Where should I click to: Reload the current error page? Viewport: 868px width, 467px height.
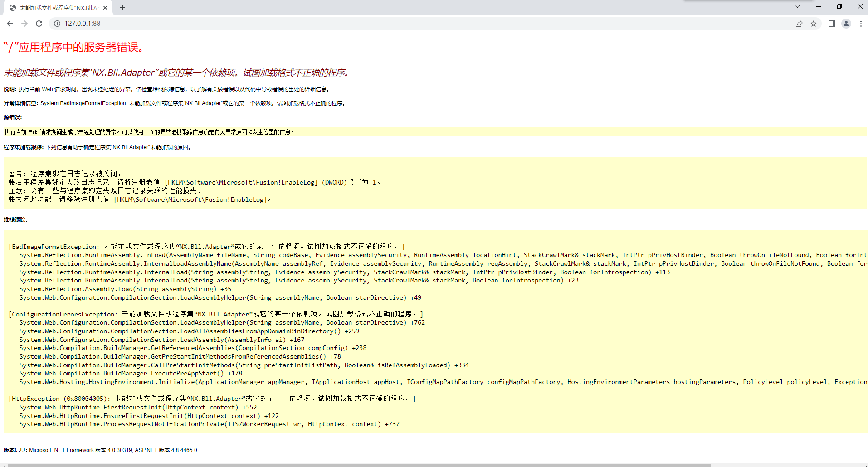pos(39,24)
